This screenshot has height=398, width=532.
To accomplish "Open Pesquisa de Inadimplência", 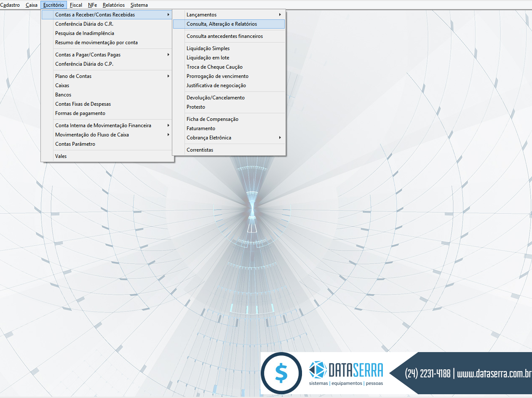I will [x=107, y=33].
